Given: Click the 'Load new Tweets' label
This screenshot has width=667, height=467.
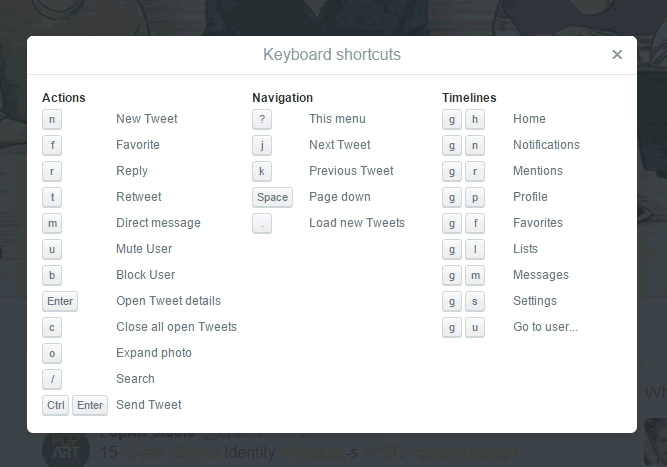Looking at the screenshot, I should click(x=357, y=223).
